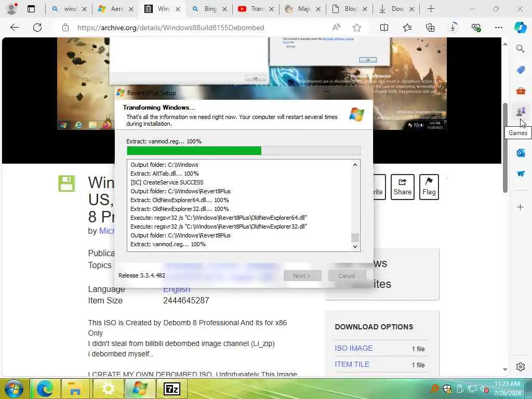Screen dimensions: 532x399
Task: Open the sidebar Outlook icon
Action: (521, 153)
